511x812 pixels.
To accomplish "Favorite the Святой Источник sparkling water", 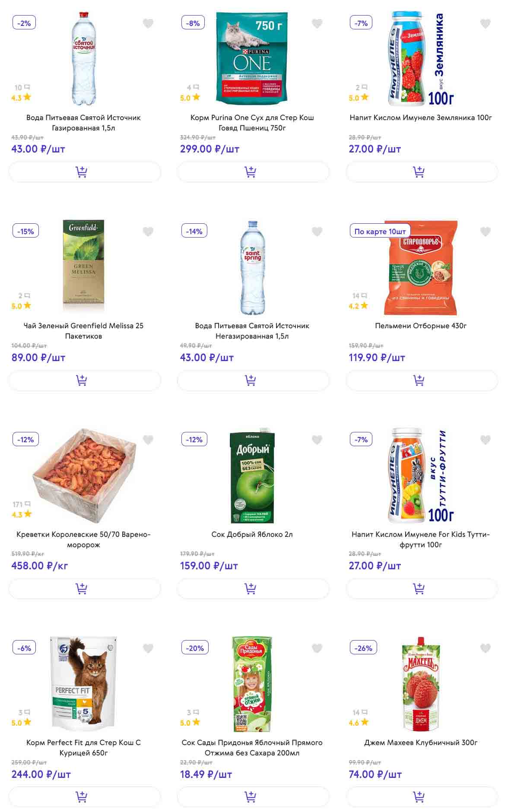I will (x=148, y=23).
